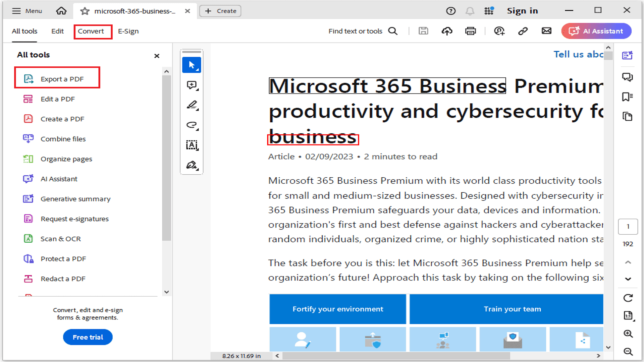
Task: Switch to the Edit tab
Action: click(57, 31)
